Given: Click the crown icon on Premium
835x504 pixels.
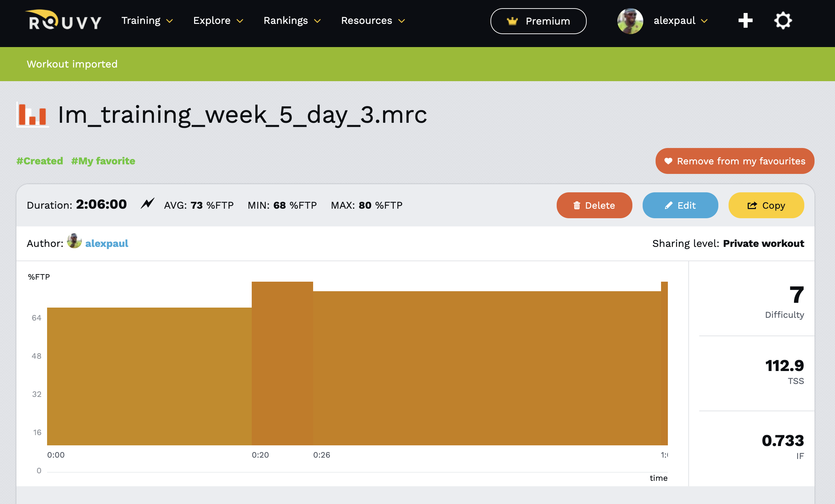Looking at the screenshot, I should [x=512, y=21].
